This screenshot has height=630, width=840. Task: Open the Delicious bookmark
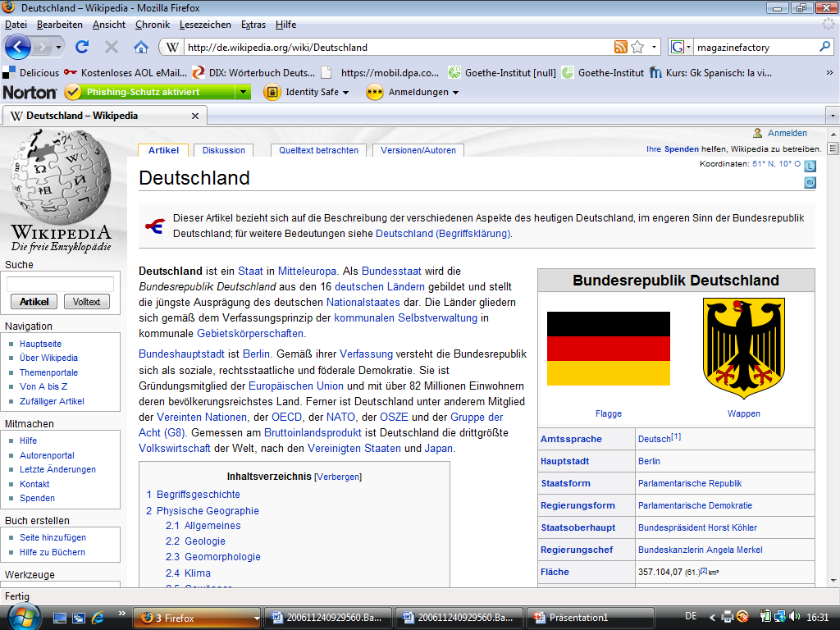coord(31,72)
